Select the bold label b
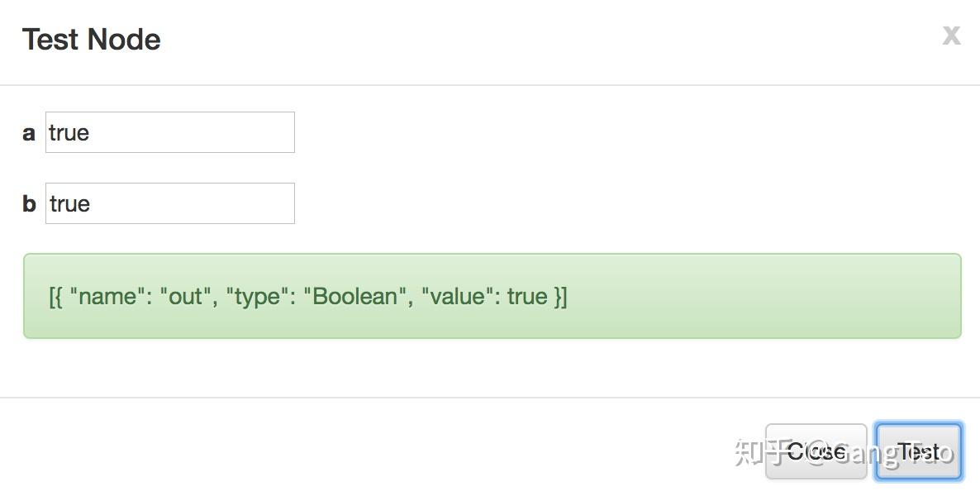 pos(29,204)
